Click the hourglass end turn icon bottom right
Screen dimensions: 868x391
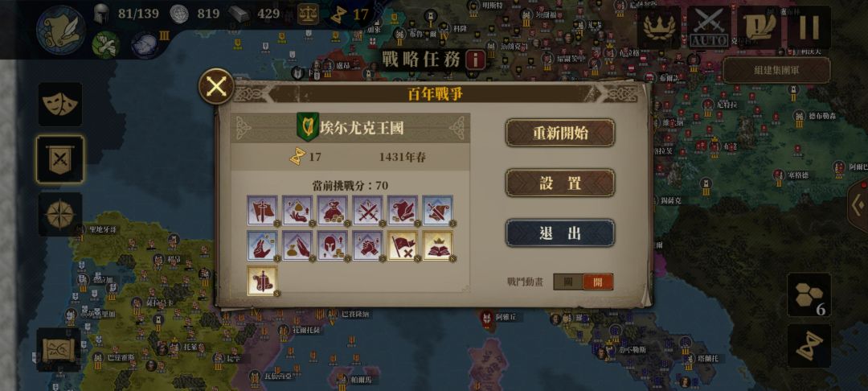pos(809,346)
